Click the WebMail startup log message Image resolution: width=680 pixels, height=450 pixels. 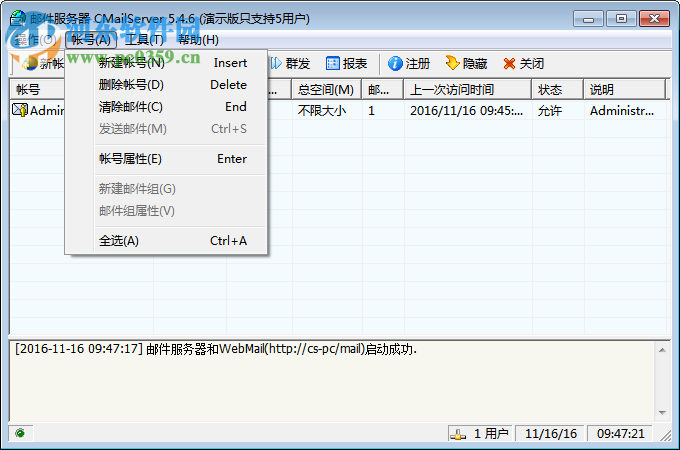[x=216, y=349]
